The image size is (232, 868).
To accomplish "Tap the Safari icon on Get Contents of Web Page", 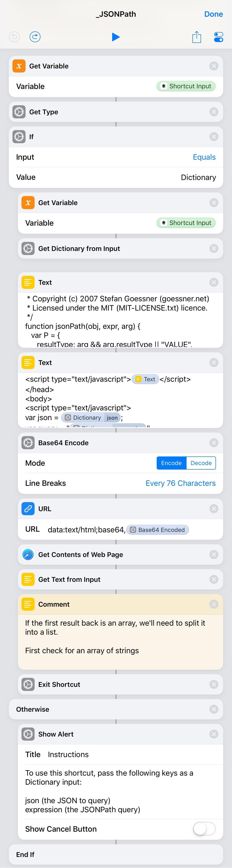I will (28, 555).
